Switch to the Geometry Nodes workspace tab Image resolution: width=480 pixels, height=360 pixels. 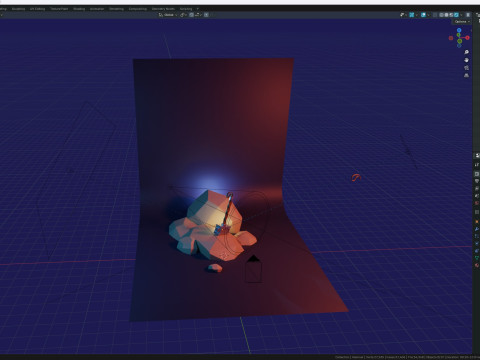click(163, 9)
